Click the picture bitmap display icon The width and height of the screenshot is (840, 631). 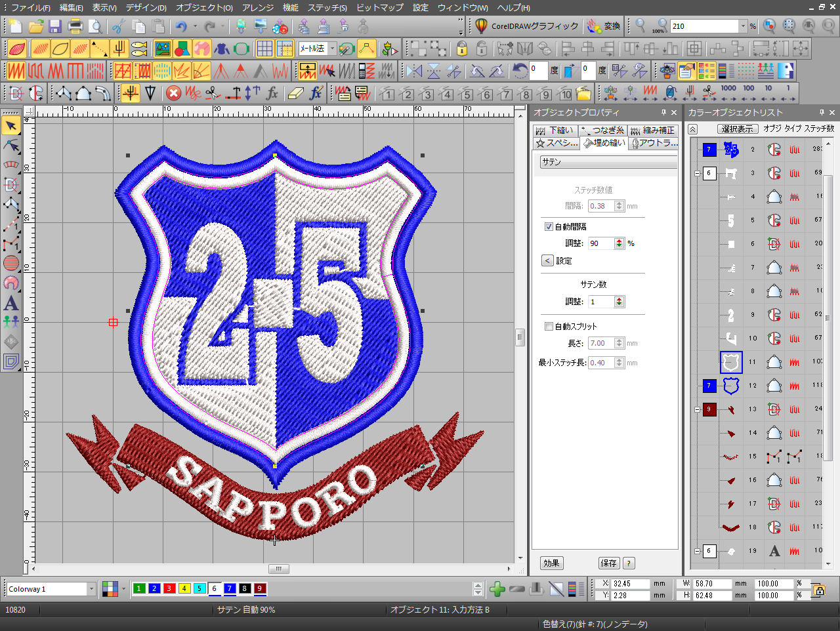162,49
